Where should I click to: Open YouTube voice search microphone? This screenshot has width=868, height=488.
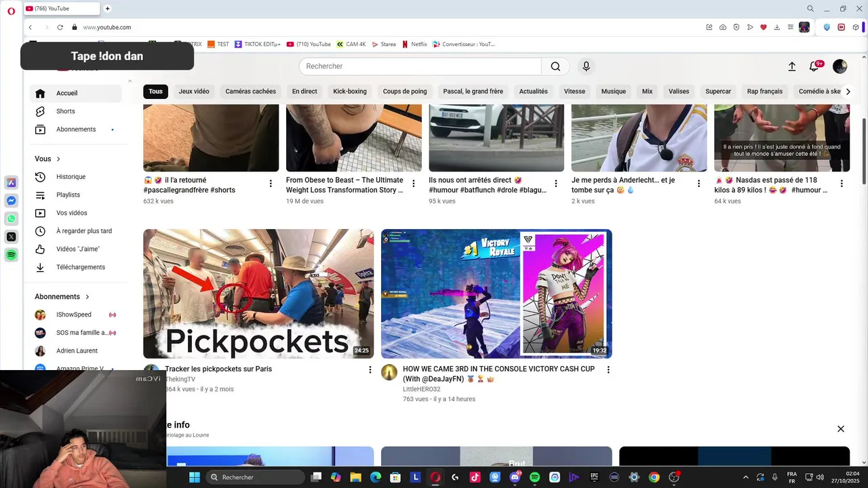click(587, 66)
